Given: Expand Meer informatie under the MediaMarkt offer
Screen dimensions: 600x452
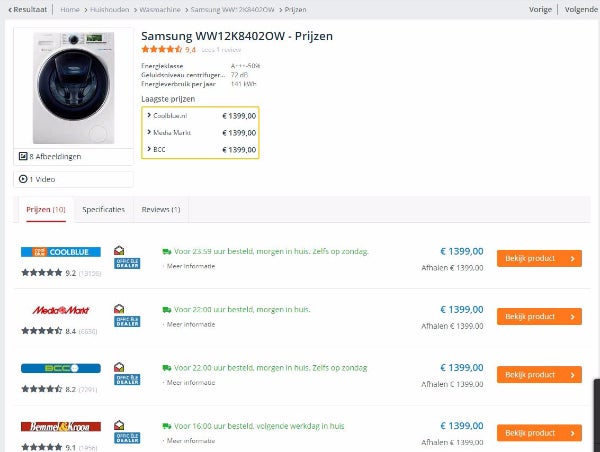Looking at the screenshot, I should (189, 324).
